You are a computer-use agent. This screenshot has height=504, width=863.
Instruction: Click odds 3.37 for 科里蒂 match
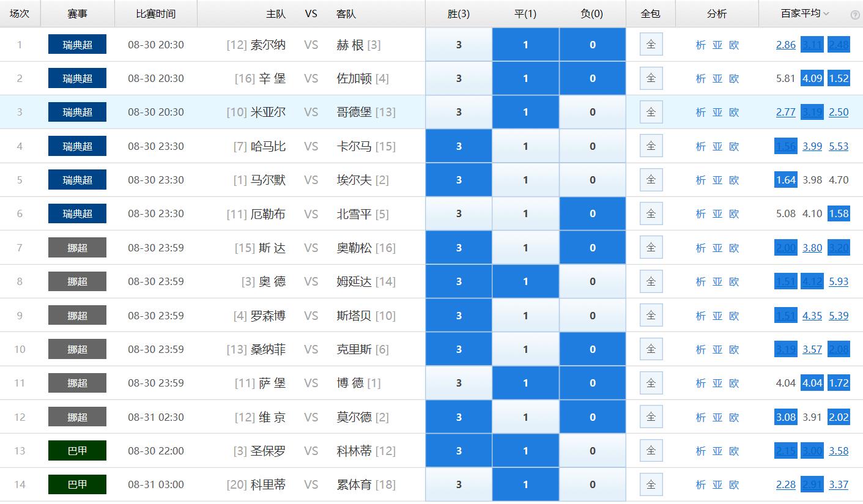839,484
